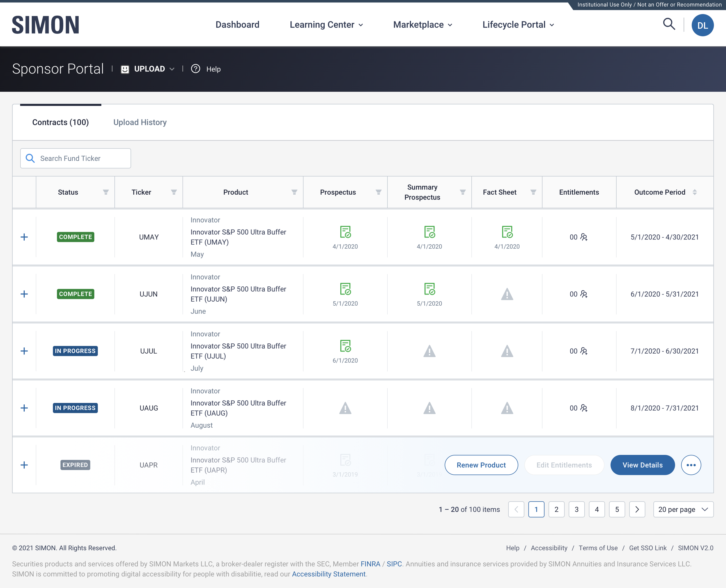Click the search magnifier icon in header
The image size is (726, 588).
coord(669,24)
